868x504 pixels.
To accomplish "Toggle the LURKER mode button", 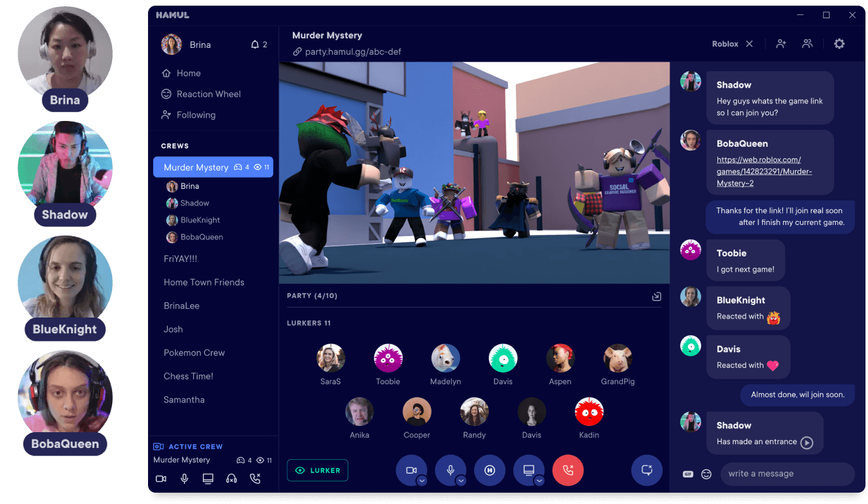I will pos(317,471).
